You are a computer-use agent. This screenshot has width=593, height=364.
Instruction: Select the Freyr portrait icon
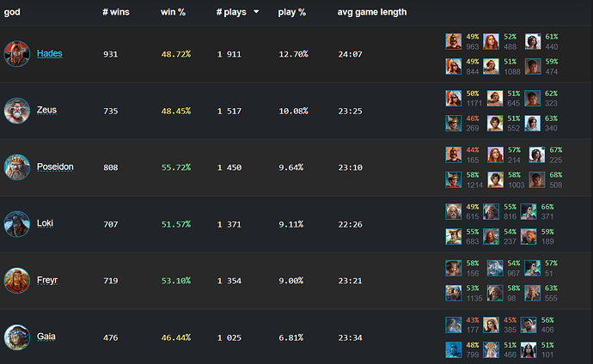click(x=16, y=281)
